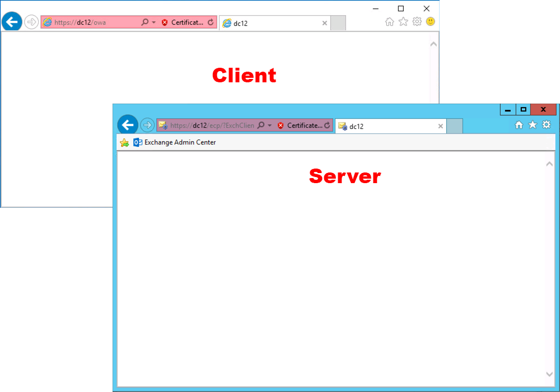Open Tools gear in Client window

point(417,22)
